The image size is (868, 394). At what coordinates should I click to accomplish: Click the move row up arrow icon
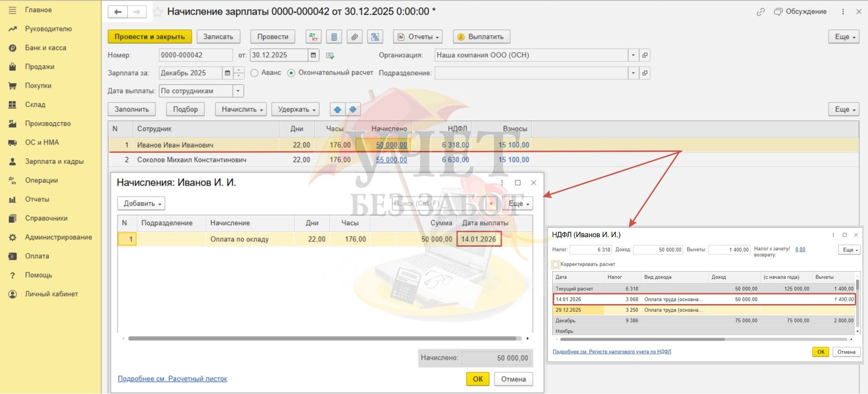point(337,109)
